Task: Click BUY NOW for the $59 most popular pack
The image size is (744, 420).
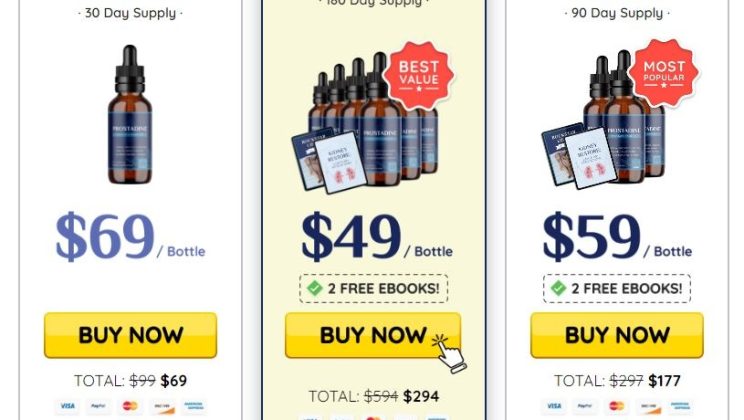Action: (x=617, y=335)
